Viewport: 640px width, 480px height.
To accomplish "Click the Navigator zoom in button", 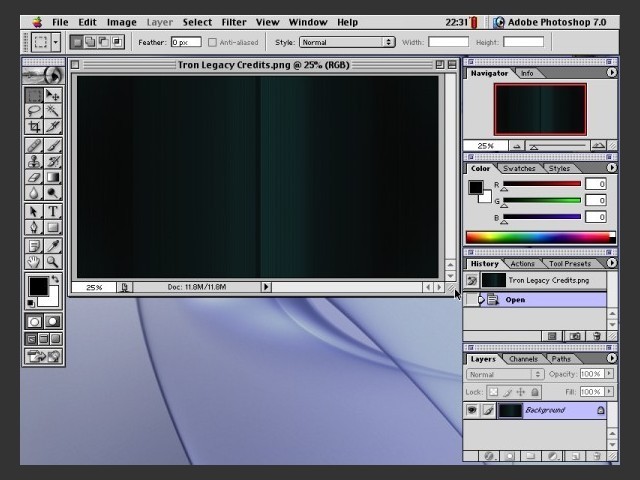I will [598, 146].
